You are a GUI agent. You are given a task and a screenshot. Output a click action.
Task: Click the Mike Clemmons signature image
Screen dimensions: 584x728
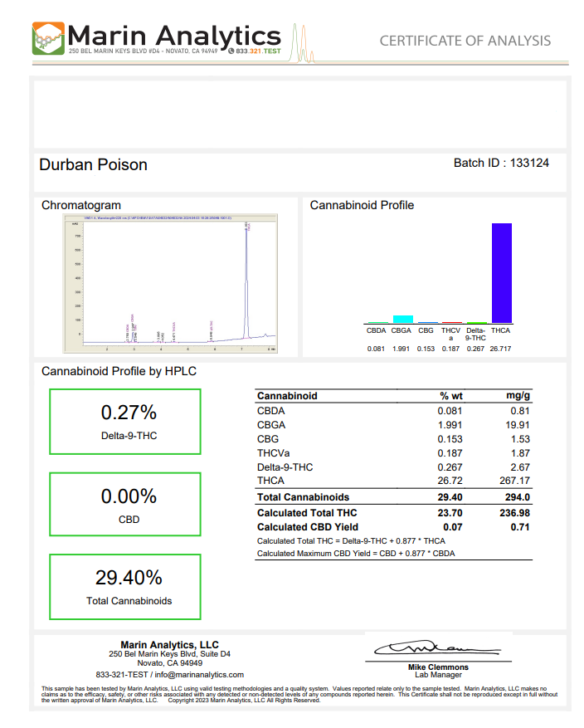(x=437, y=647)
